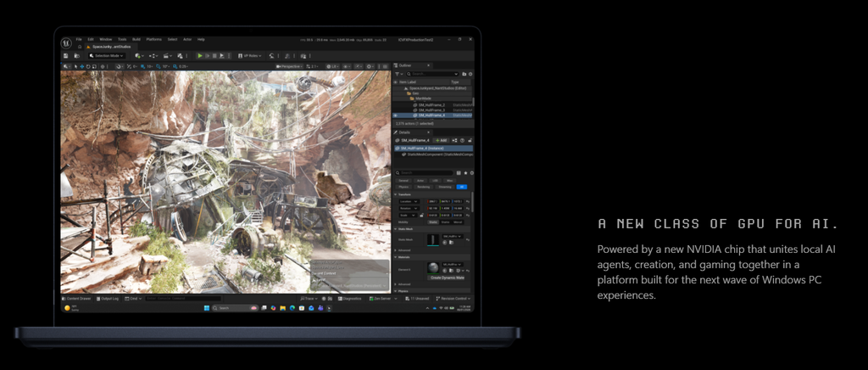The height and width of the screenshot is (370, 868).
Task: Open the Lit view mode dropdown
Action: [x=332, y=66]
